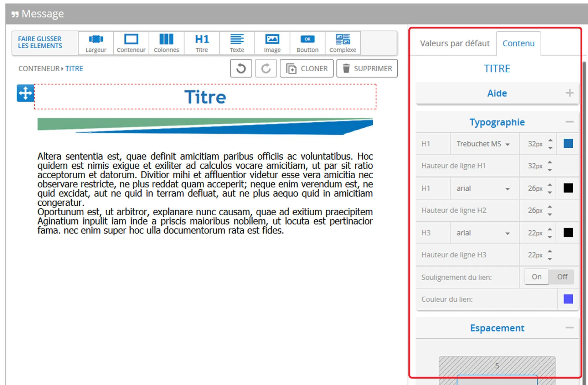Open the Couleur du lien swatch
Viewport: 588px width, 385px height.
coord(568,299)
